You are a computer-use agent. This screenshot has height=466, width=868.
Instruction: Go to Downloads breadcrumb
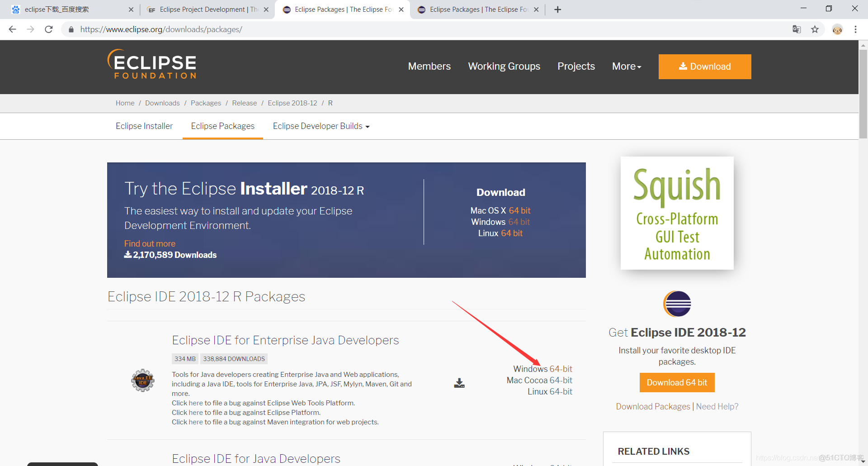162,103
